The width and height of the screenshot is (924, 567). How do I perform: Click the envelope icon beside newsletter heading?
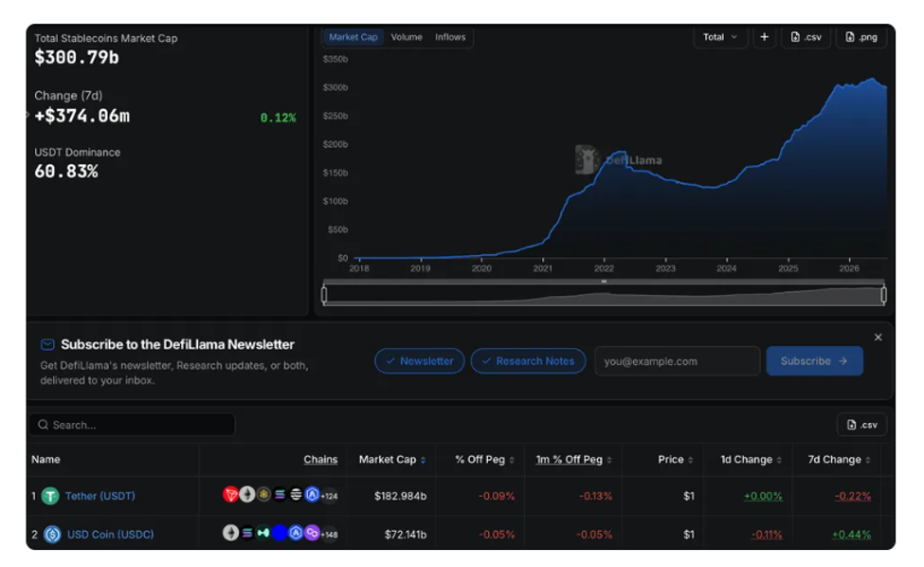coord(47,345)
